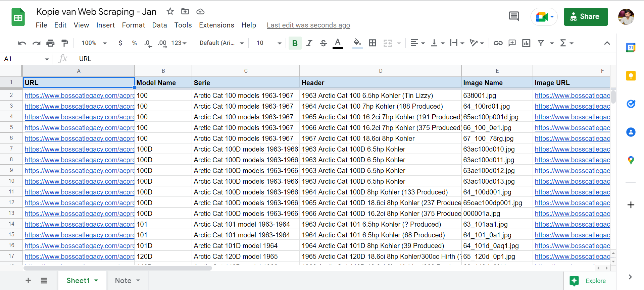The height and width of the screenshot is (290, 644).
Task: Get add-ons with the plus icon
Action: click(x=631, y=205)
